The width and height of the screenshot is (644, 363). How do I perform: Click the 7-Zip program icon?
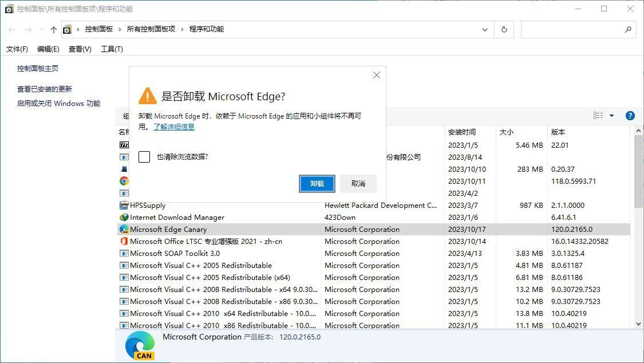[x=124, y=145]
